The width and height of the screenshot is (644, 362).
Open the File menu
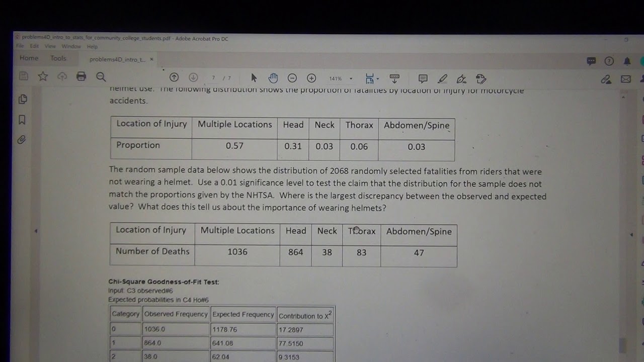tap(20, 46)
